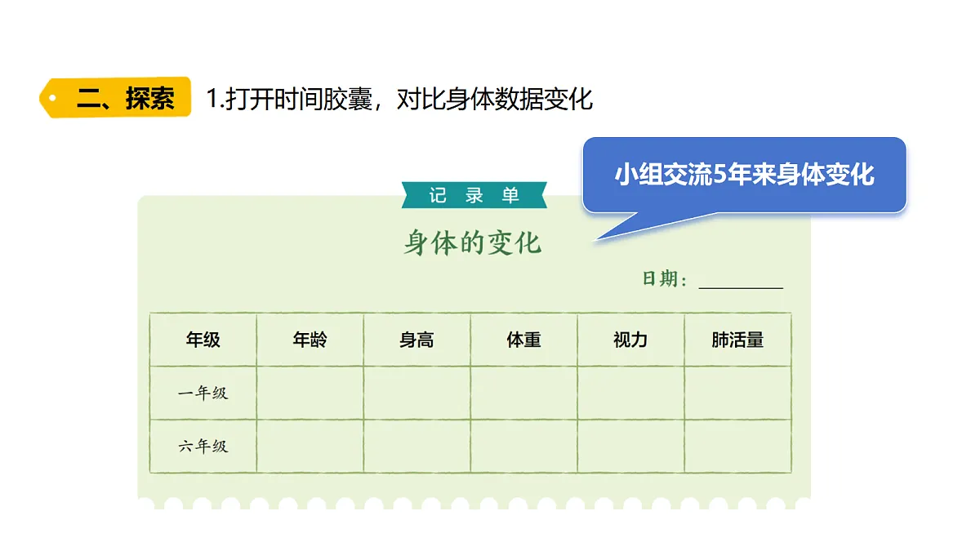
Task: Click the 六年级 视力 empty cell
Action: [630, 446]
